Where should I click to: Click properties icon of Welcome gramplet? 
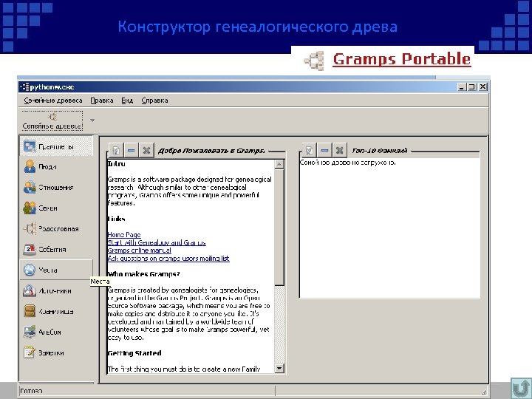coord(116,150)
